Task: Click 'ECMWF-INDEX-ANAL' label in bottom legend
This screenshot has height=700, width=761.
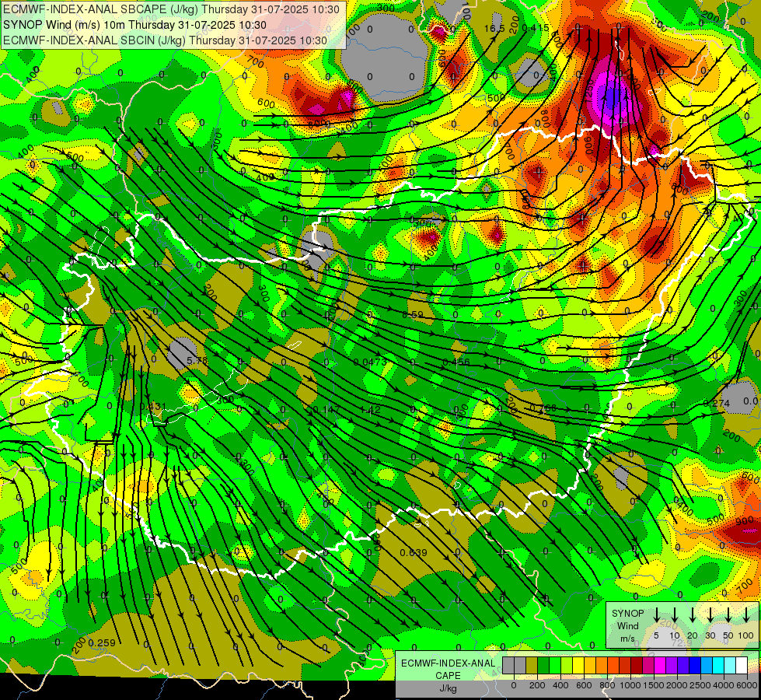Action: click(448, 663)
